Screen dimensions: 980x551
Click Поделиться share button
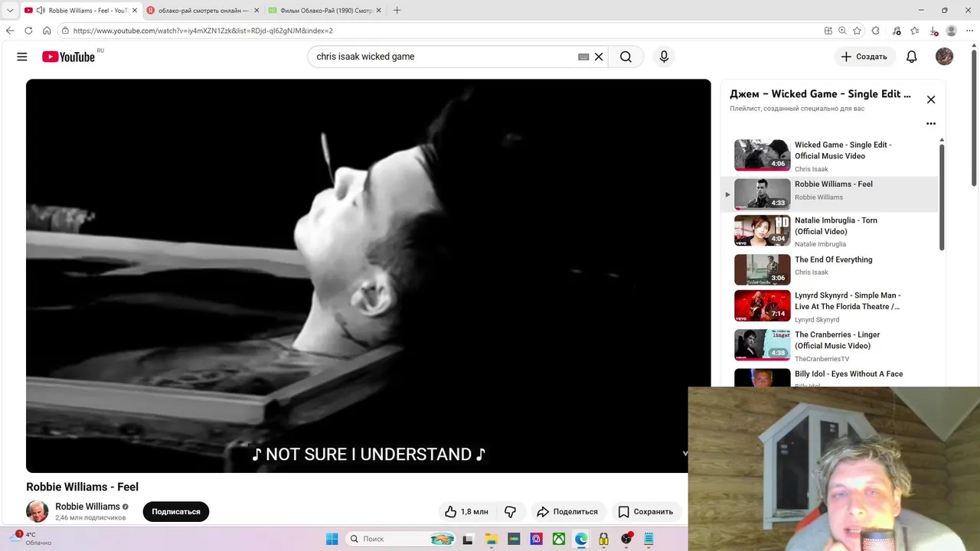pyautogui.click(x=567, y=511)
